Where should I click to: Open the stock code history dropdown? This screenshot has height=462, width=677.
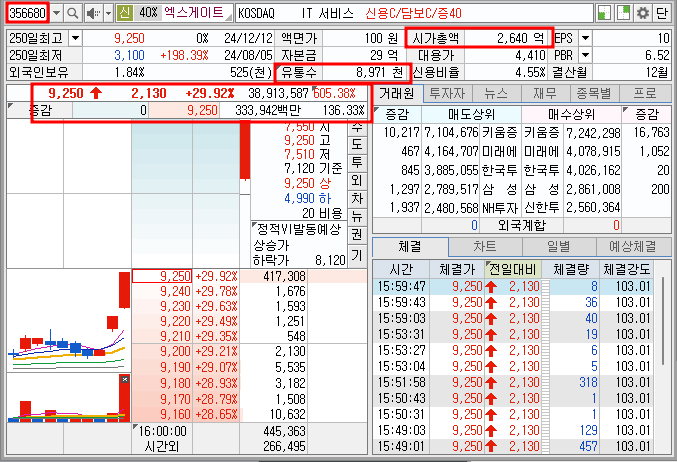[x=56, y=13]
